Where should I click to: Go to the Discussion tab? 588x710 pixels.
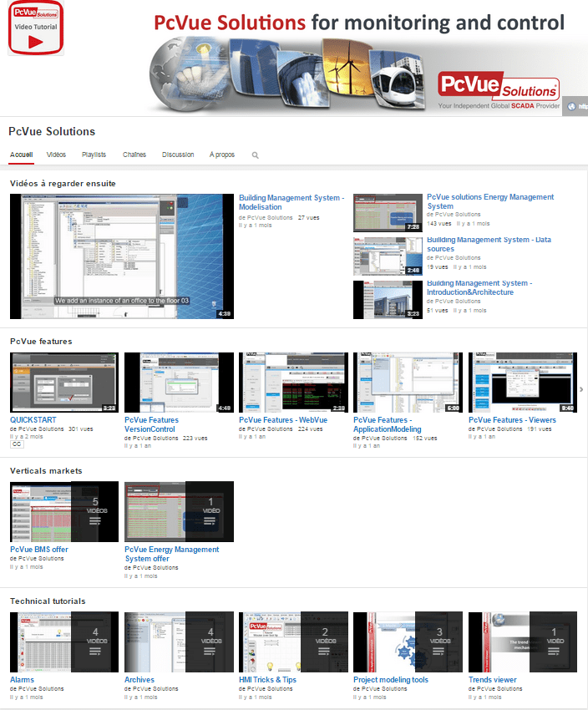[178, 155]
